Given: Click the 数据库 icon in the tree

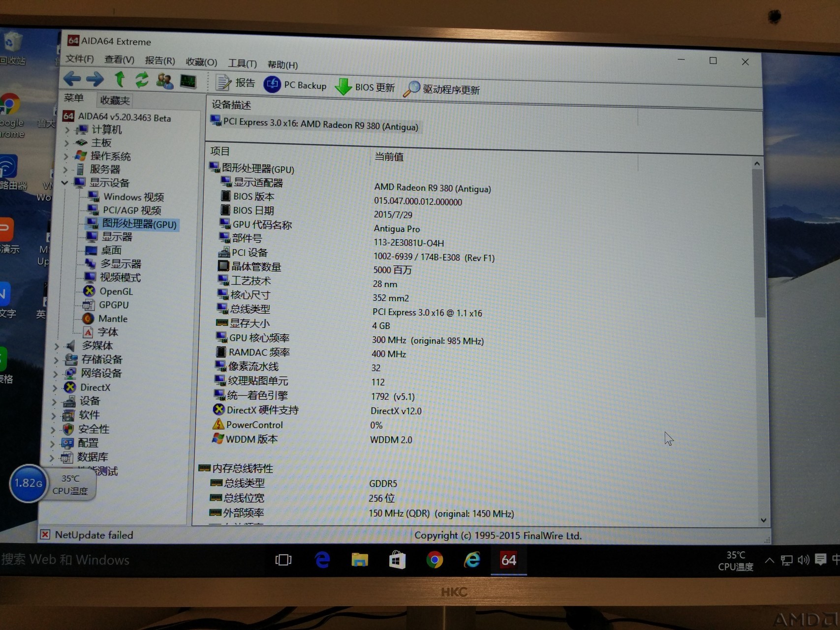Looking at the screenshot, I should click(66, 457).
